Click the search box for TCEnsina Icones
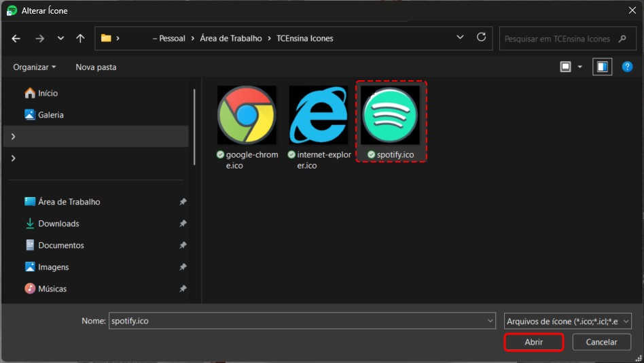The width and height of the screenshot is (644, 363). pos(560,39)
